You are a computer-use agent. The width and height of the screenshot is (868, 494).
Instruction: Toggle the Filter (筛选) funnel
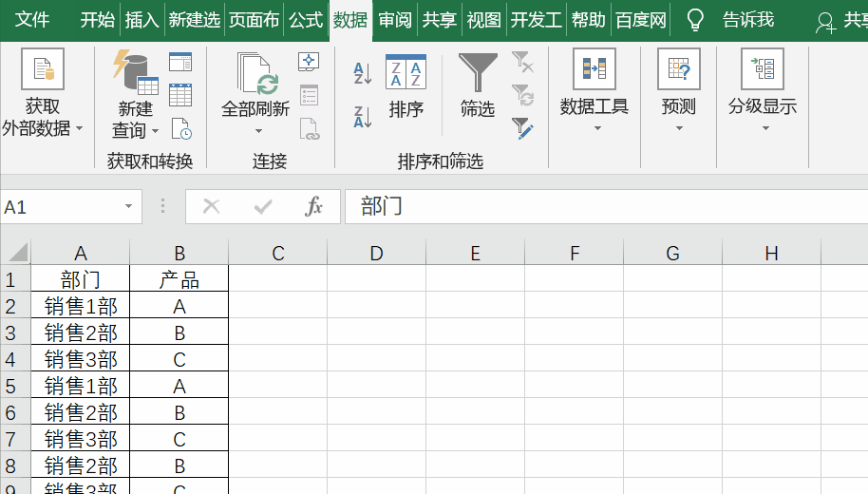point(478,72)
